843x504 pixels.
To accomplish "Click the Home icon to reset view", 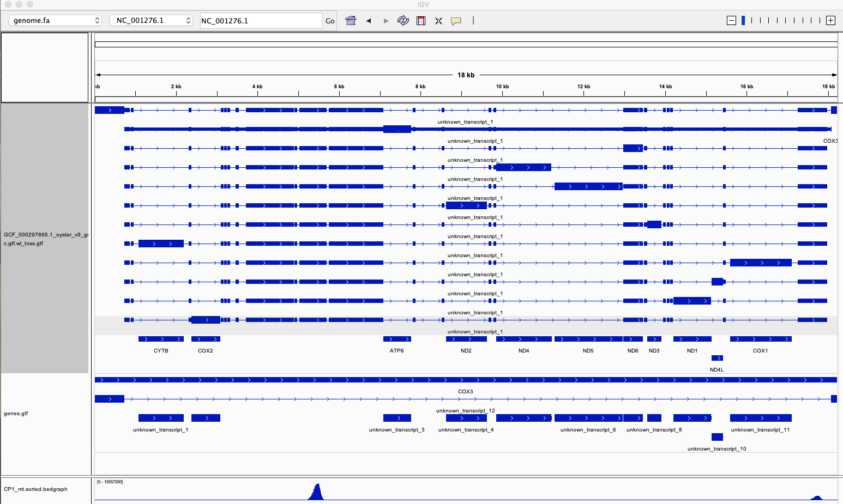I will 351,20.
